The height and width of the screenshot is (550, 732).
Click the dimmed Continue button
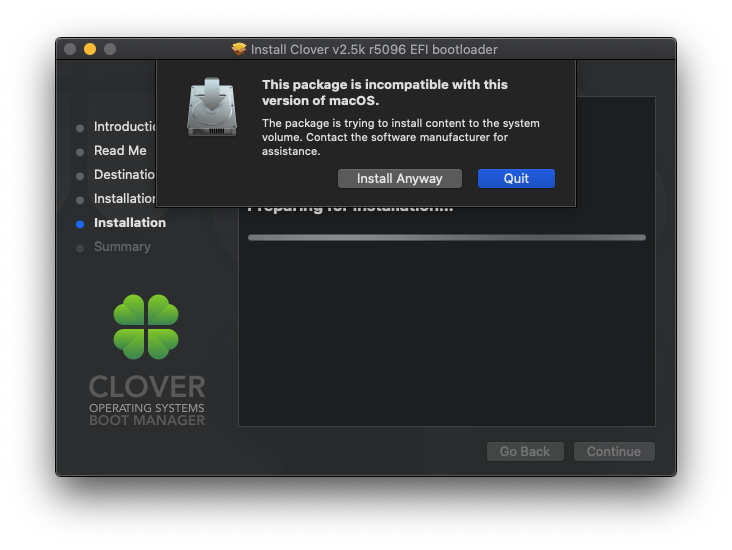point(614,451)
